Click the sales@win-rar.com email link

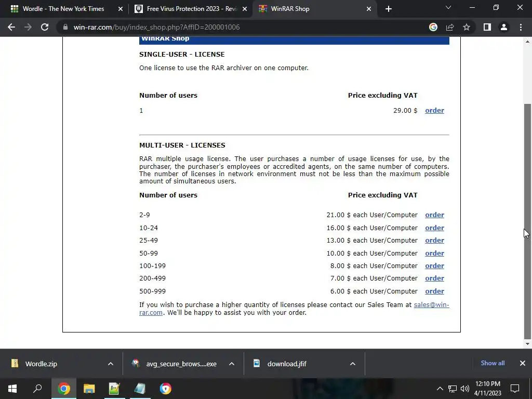[431, 304]
